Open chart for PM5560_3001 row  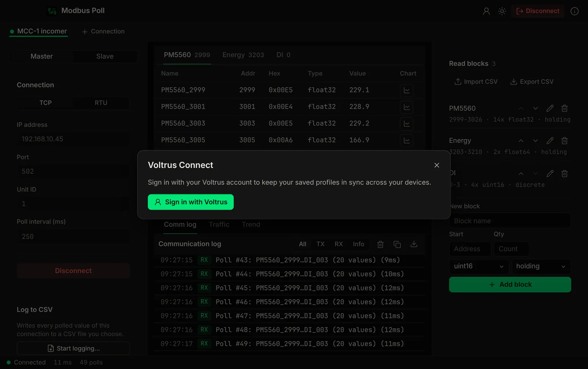point(407,107)
